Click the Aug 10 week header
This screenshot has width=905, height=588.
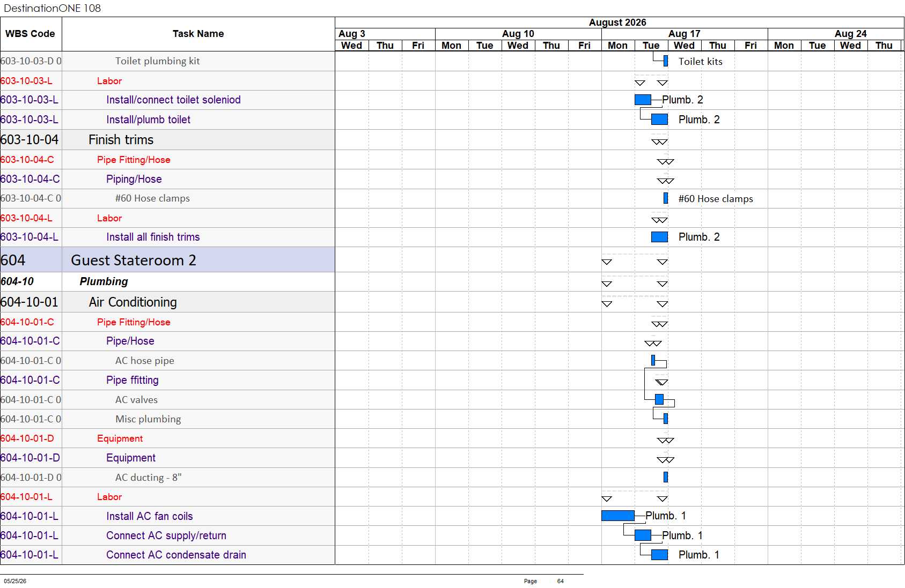(518, 34)
